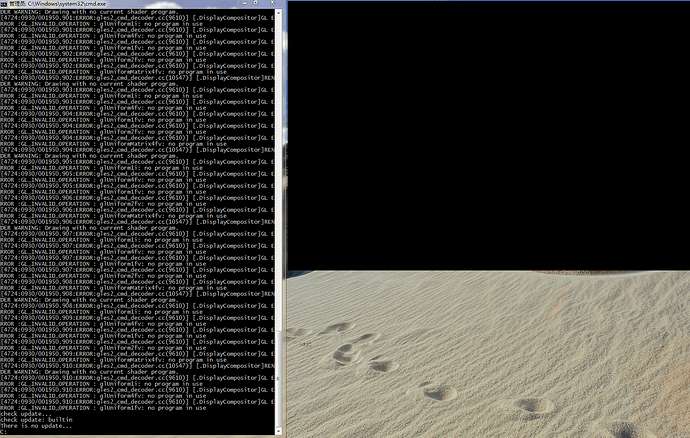Open the cmd.exe window system menu icon
This screenshot has height=438, width=690.
pos(4,4)
